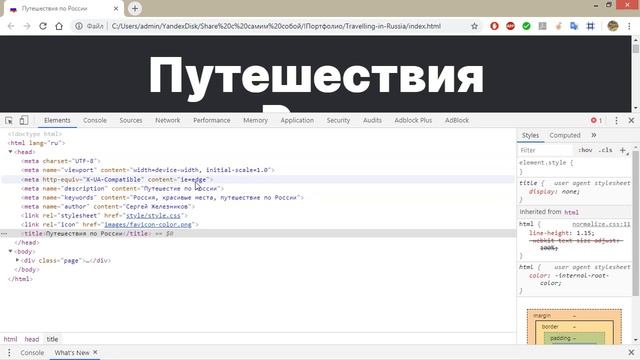Collapse the body node
This screenshot has width=640, height=360.
pyautogui.click(x=10, y=251)
